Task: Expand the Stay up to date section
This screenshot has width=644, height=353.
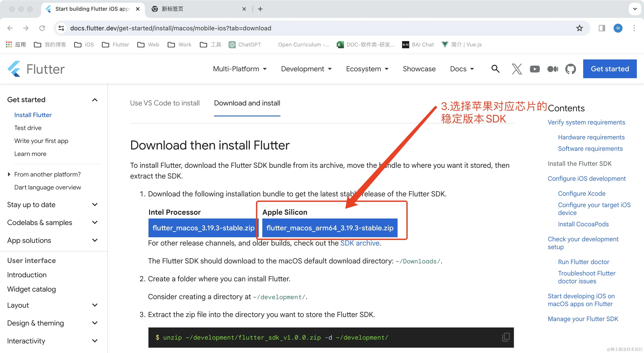Action: (x=95, y=205)
